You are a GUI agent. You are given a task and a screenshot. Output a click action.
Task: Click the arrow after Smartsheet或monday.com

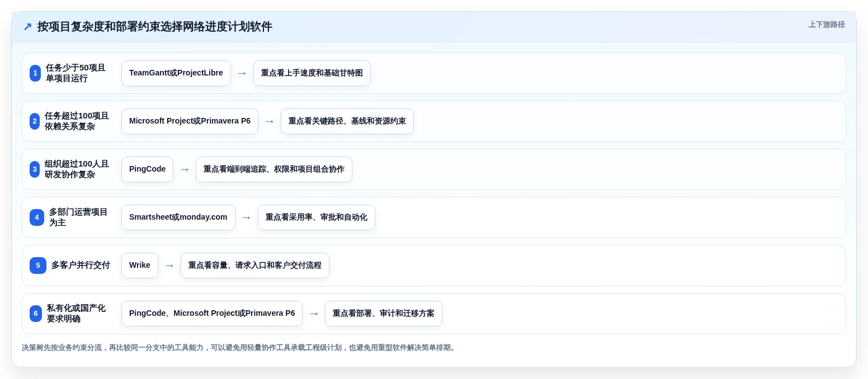(247, 217)
